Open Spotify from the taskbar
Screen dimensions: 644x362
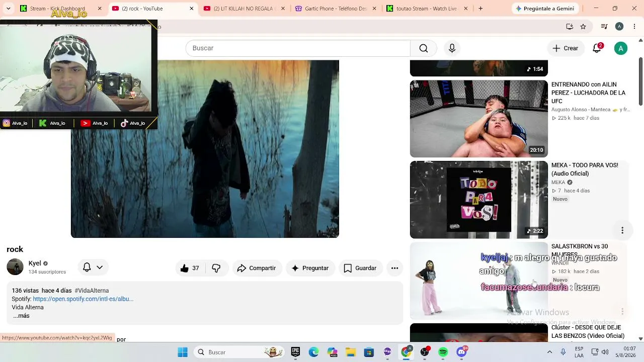click(443, 352)
